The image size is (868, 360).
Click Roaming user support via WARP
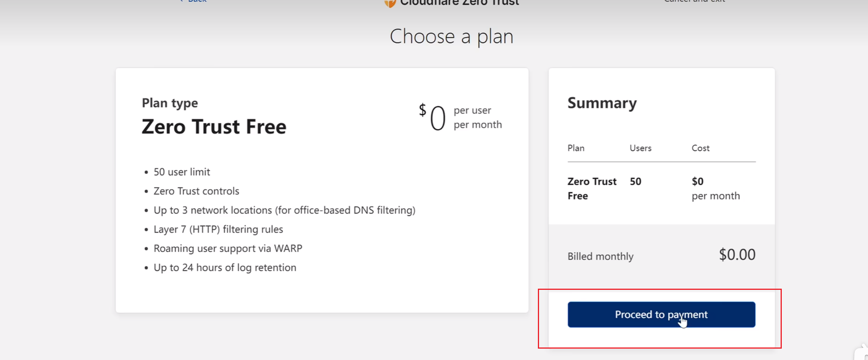[x=228, y=248]
